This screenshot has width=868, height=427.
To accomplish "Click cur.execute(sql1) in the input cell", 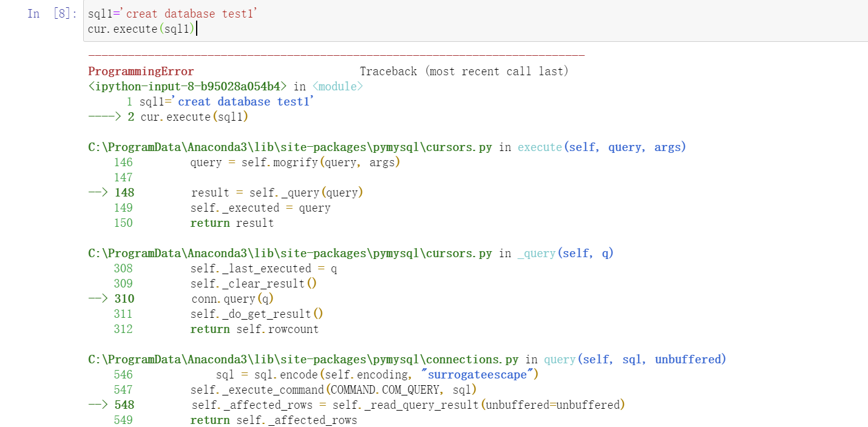I will [141, 29].
